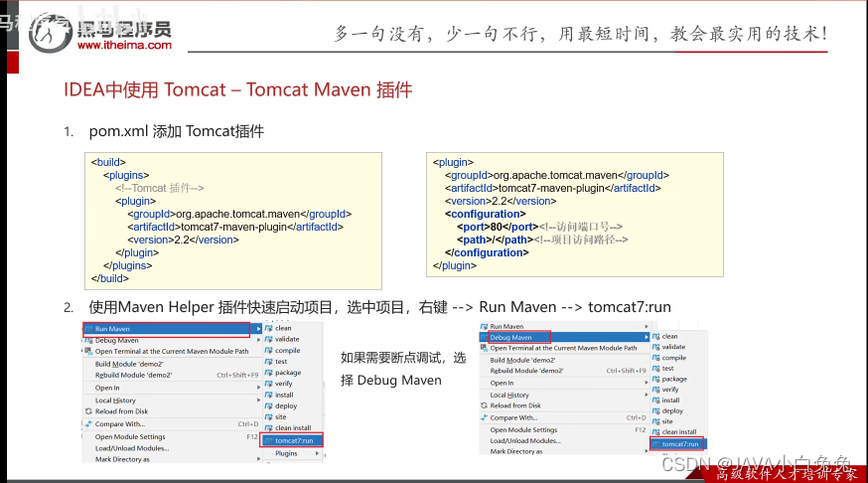Click 'Open Terminal at the Current Maven Module Path' in left menu

(172, 351)
